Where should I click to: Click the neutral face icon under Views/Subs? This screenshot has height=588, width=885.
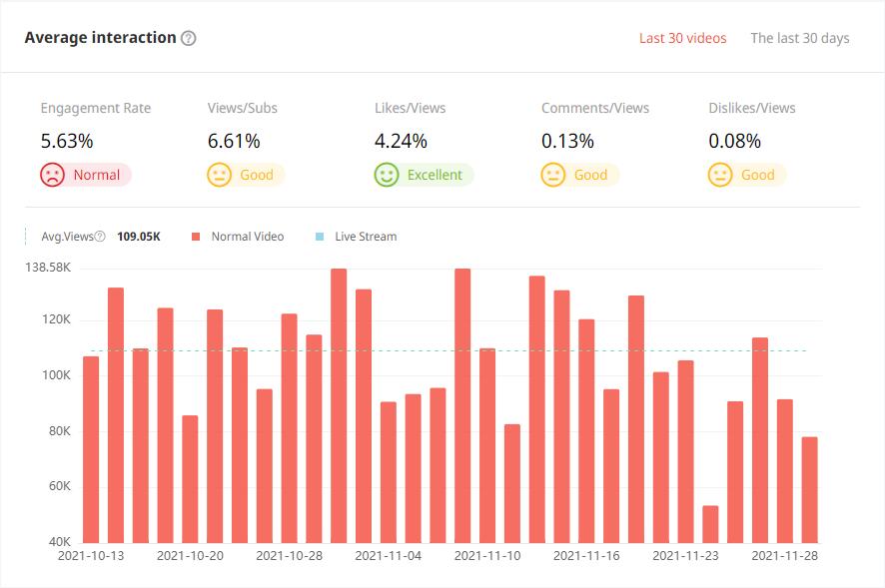pos(219,175)
